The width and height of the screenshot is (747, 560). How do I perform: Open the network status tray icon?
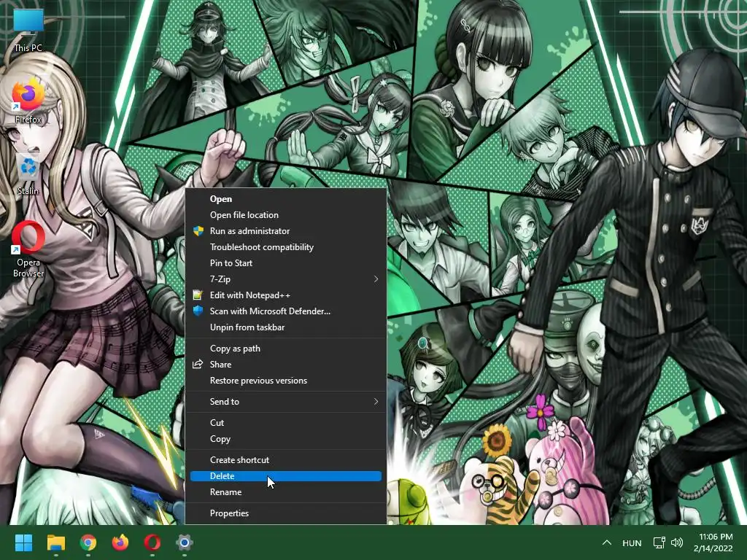(x=659, y=542)
